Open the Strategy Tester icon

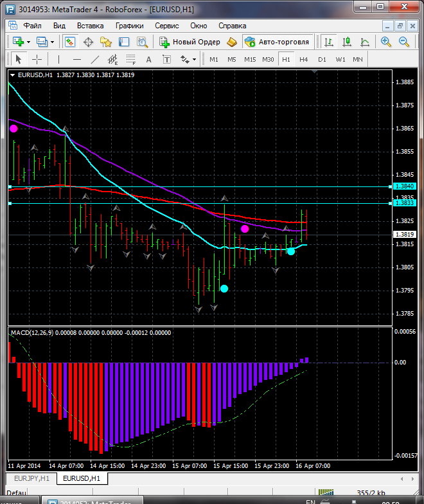(x=142, y=42)
